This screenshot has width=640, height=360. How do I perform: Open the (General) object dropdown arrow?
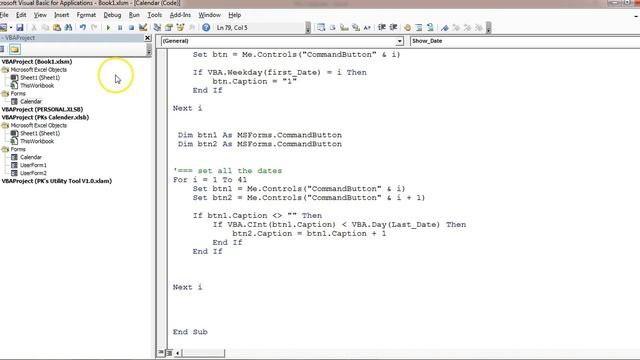pos(399,41)
